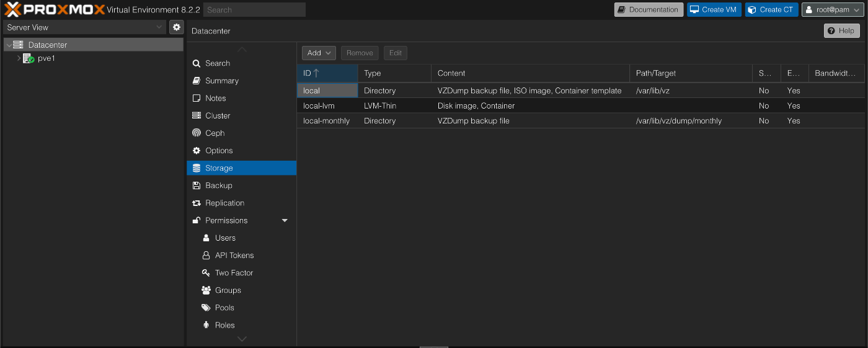Click the Two Factor key icon
The height and width of the screenshot is (348, 868).
pyautogui.click(x=206, y=273)
